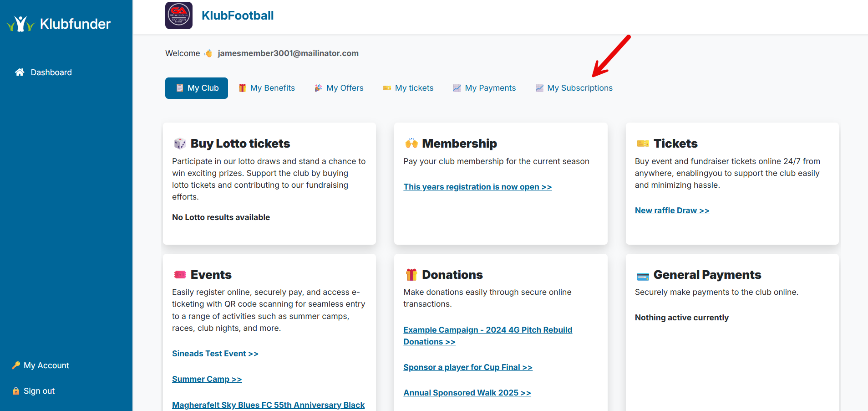
Task: Click the ticket icon beside Events heading
Action: coord(180,275)
